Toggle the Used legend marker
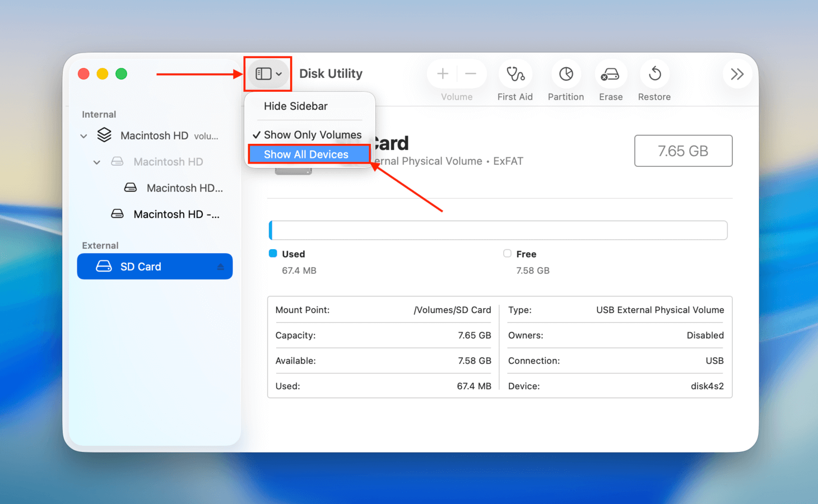 pos(273,254)
